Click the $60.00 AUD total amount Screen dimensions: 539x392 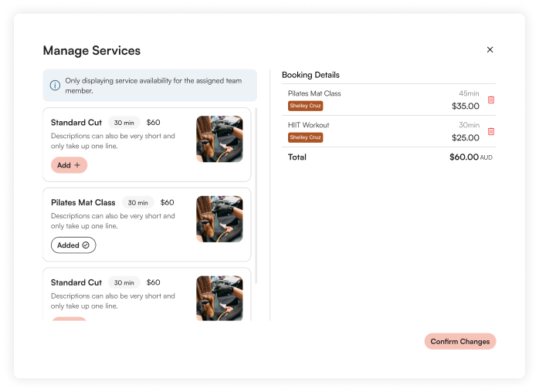(471, 157)
